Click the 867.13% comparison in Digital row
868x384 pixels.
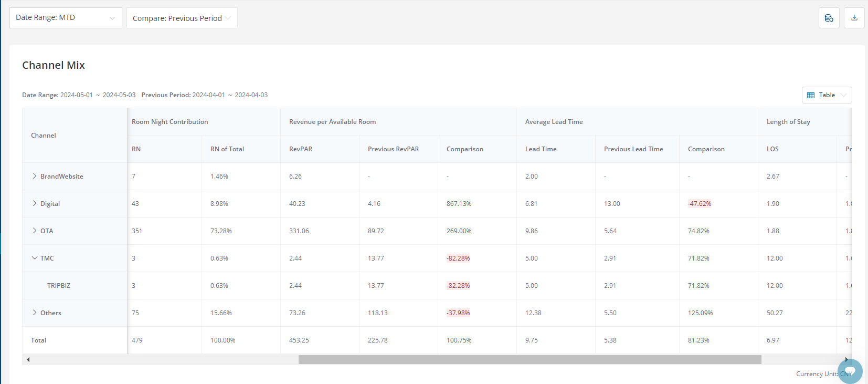click(x=459, y=204)
